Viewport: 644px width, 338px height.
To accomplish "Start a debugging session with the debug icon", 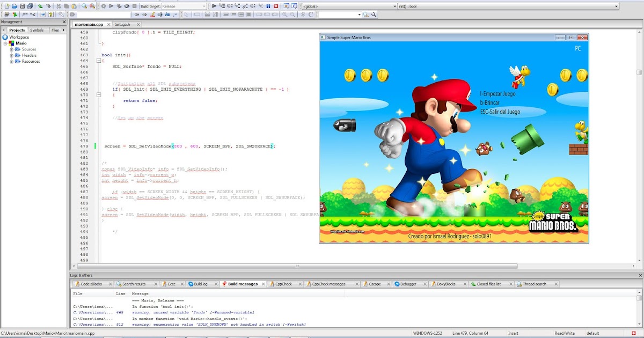I will (x=214, y=5).
